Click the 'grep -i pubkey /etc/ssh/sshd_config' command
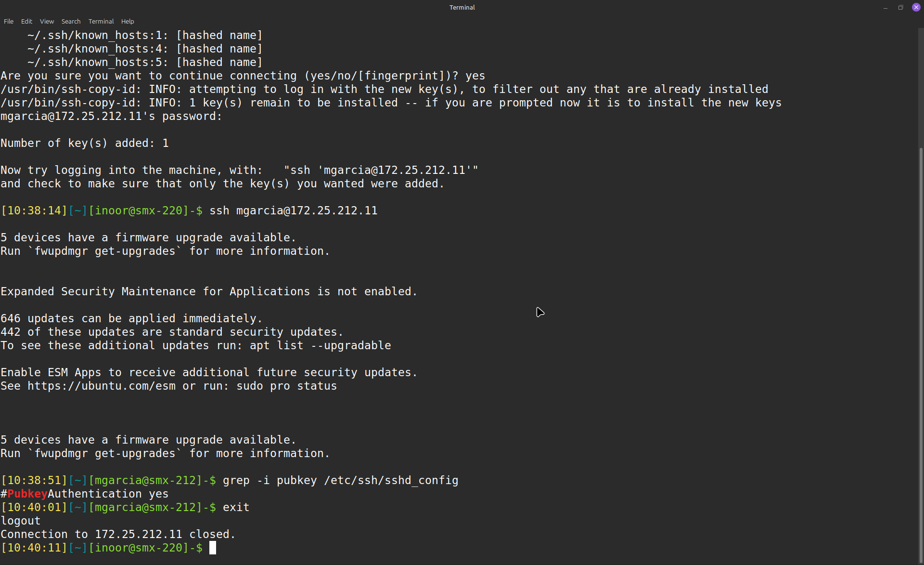The height and width of the screenshot is (565, 924). 341,480
